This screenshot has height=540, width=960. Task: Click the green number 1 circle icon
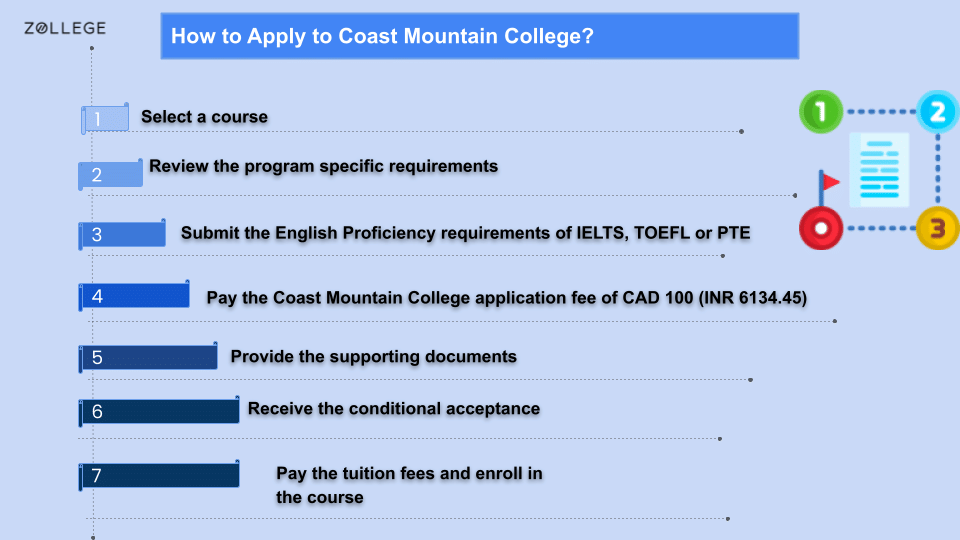821,111
